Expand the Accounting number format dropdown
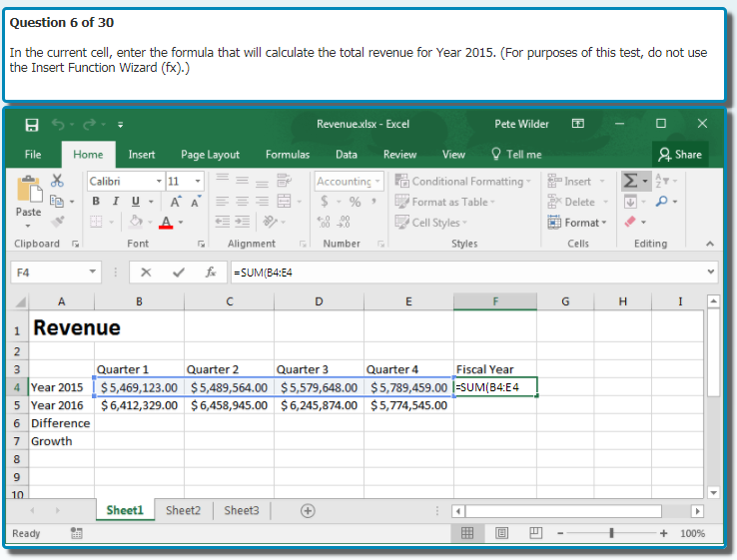 376,181
